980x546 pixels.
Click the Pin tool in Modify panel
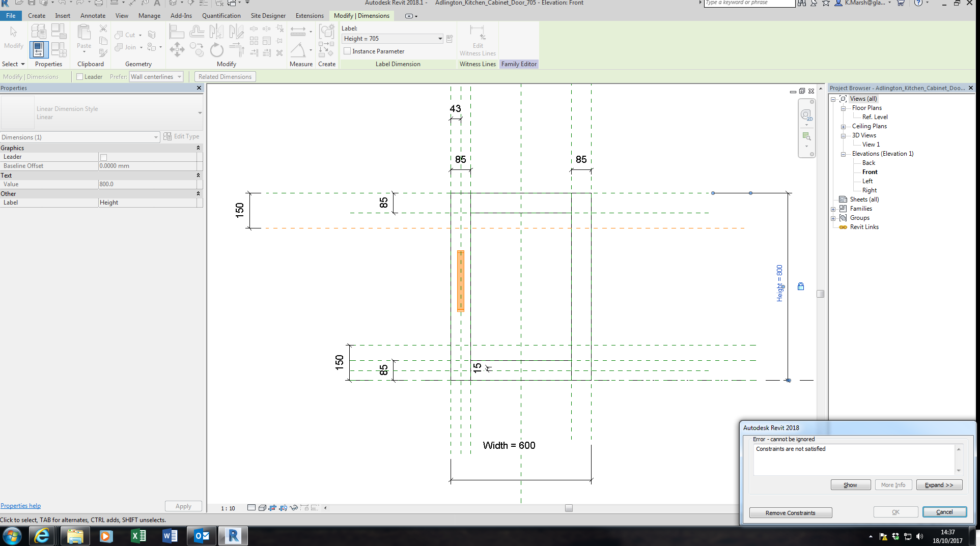[x=280, y=40]
